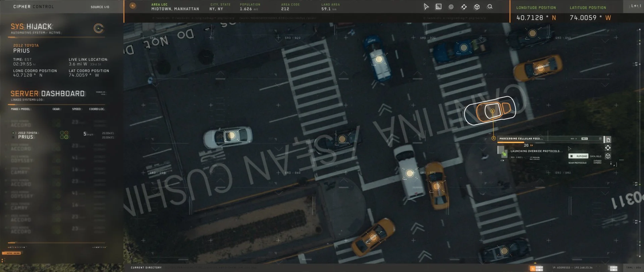This screenshot has height=272, width=644.
Task: Click the area code value 212
Action: point(285,9)
